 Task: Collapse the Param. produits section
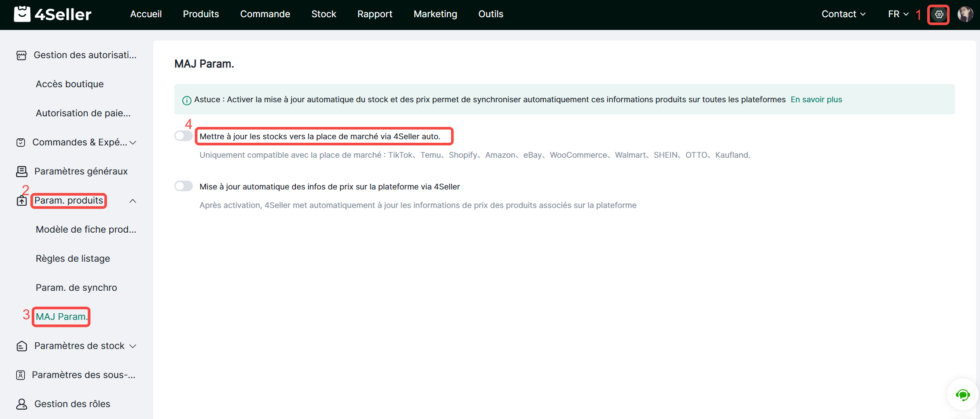coord(133,201)
